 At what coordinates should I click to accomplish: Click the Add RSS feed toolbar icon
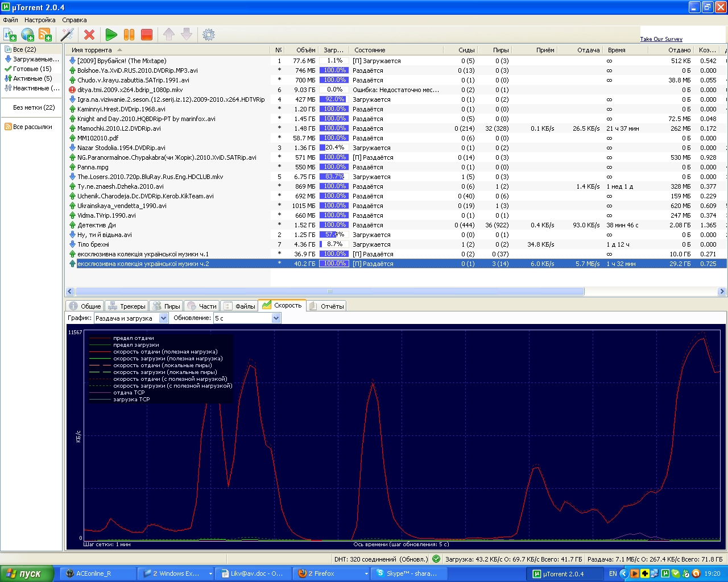45,35
